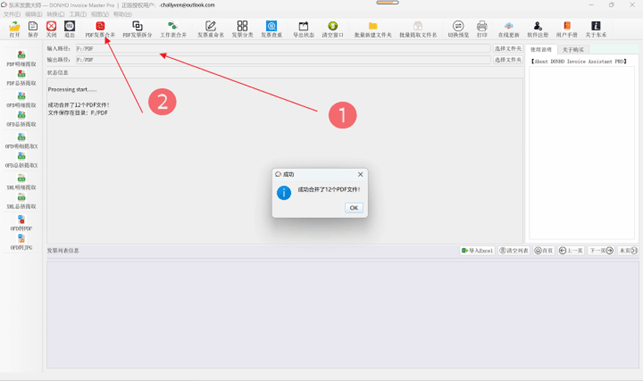Open the 文件 menu
643x381 pixels.
pyautogui.click(x=12, y=14)
